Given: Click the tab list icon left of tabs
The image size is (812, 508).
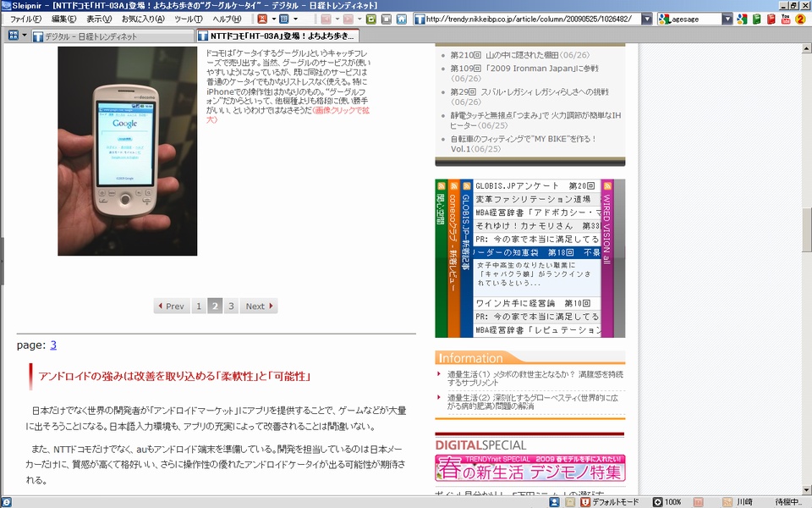Looking at the screenshot, I should [14, 36].
